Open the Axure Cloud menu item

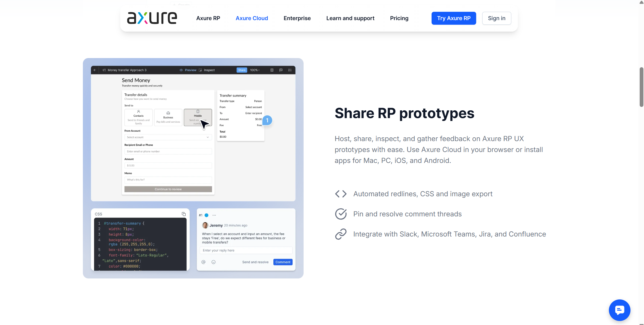point(252,18)
